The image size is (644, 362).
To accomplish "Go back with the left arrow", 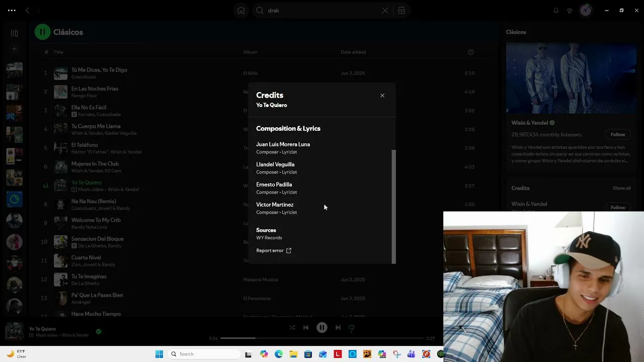I will click(28, 10).
